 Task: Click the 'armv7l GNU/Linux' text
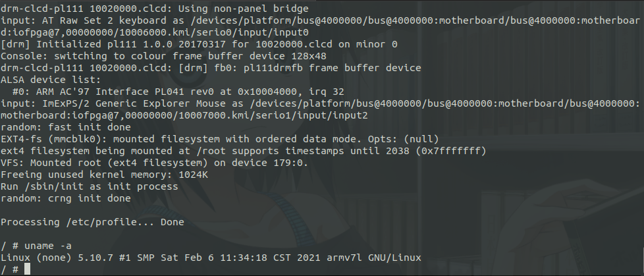[374, 258]
